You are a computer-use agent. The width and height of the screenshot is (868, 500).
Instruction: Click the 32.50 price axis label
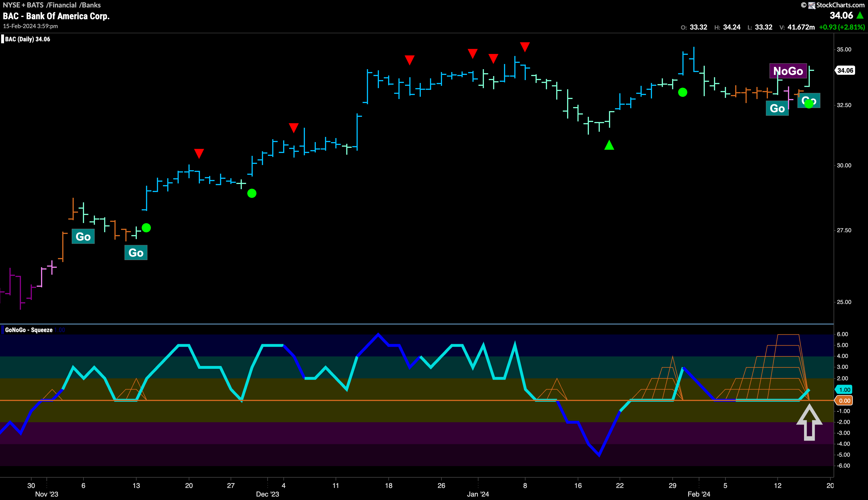(844, 105)
